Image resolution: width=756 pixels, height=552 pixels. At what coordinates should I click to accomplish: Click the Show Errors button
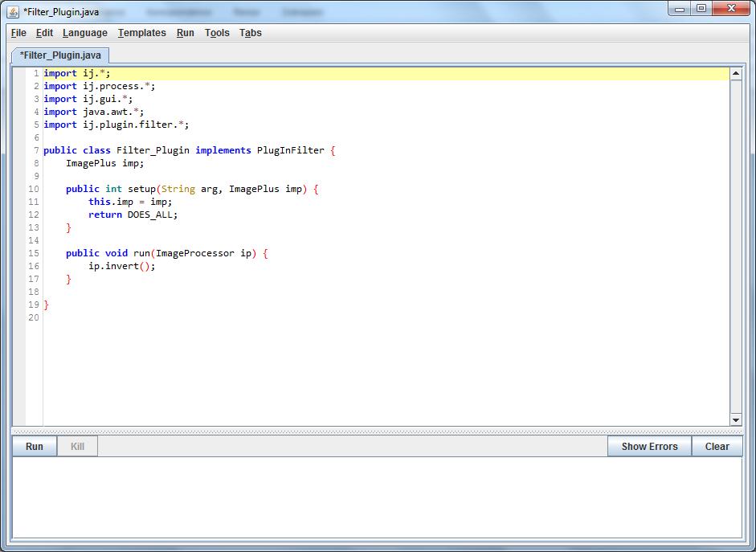click(x=649, y=447)
